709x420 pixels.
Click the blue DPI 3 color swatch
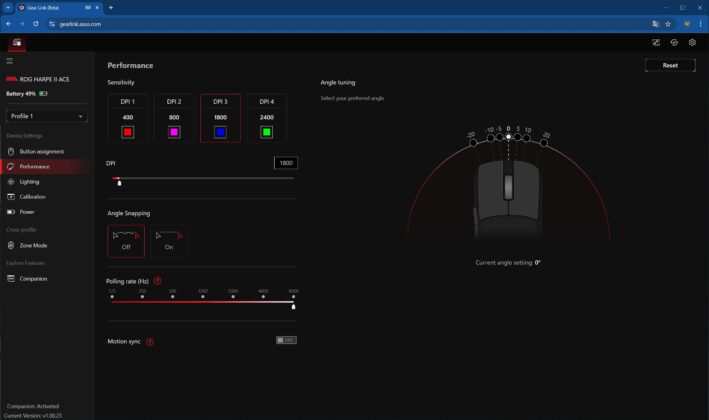click(220, 132)
